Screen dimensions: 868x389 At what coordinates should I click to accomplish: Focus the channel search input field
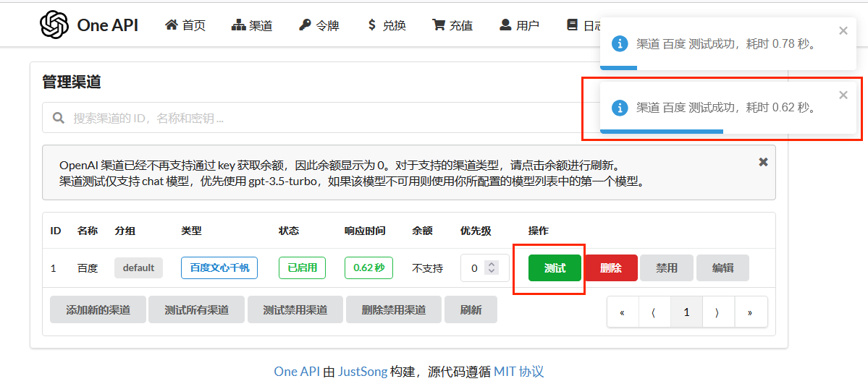(319, 118)
